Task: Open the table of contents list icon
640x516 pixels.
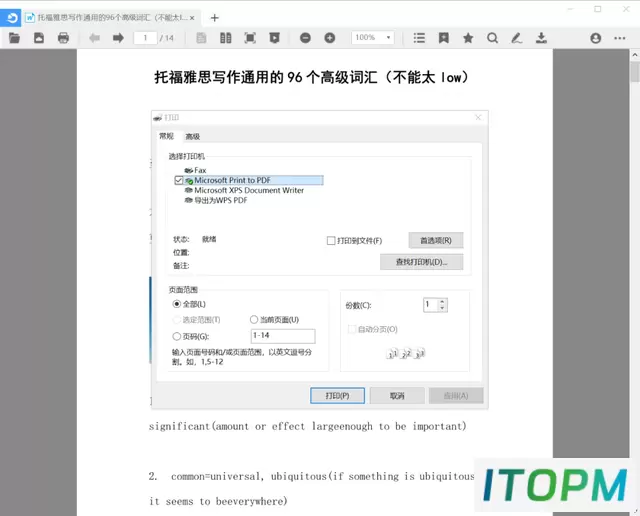Action: click(x=419, y=38)
